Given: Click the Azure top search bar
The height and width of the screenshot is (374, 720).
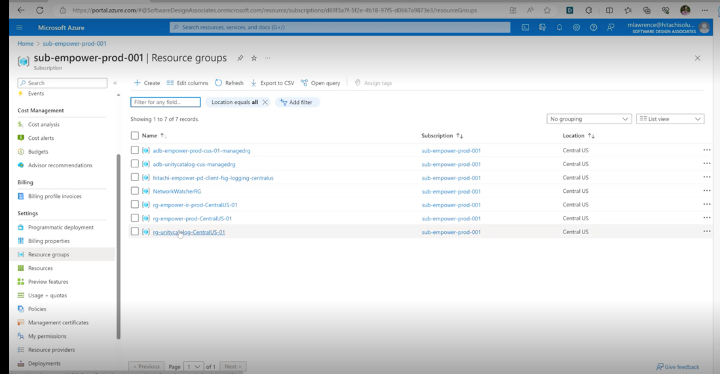Looking at the screenshot, I should 340,28.
